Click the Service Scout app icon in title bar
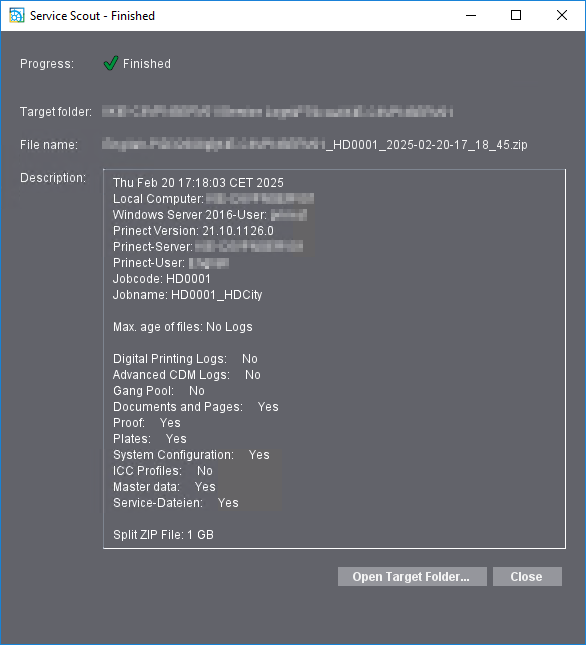Image resolution: width=586 pixels, height=645 pixels. pyautogui.click(x=16, y=16)
